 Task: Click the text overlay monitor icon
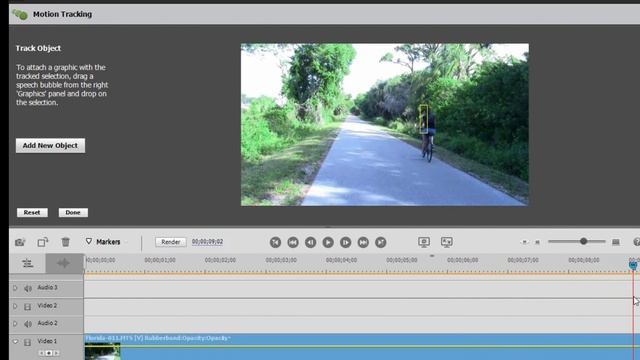447,242
